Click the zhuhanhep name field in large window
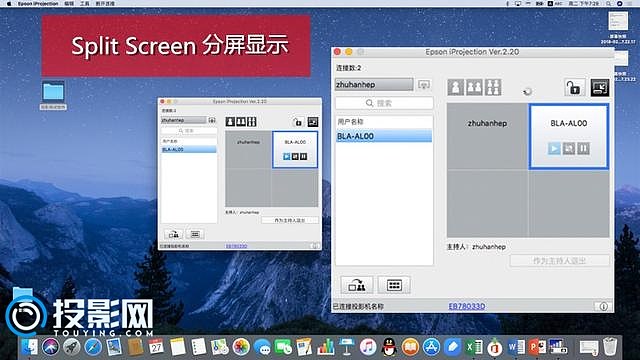 [374, 84]
